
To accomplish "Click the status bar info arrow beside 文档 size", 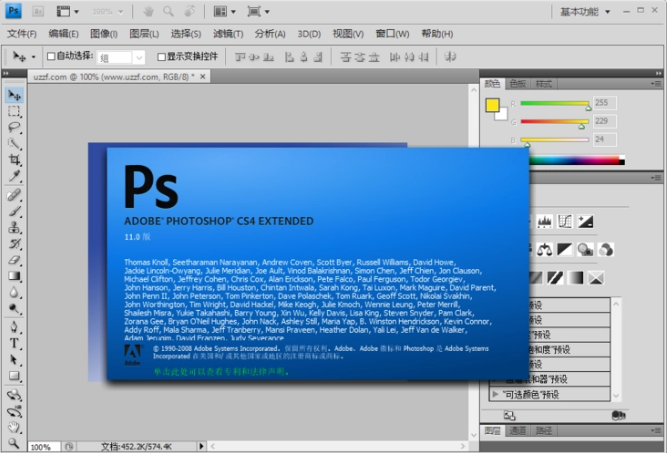I will tap(201, 446).
